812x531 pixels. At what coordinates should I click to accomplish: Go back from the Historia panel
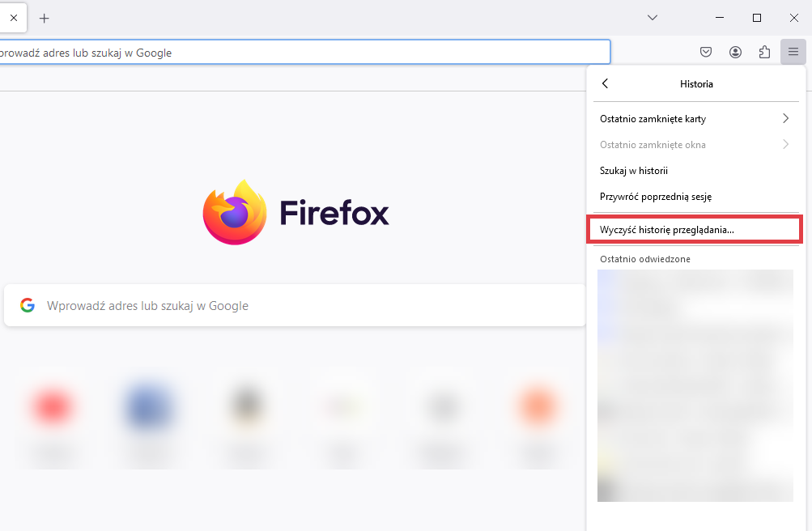(605, 84)
